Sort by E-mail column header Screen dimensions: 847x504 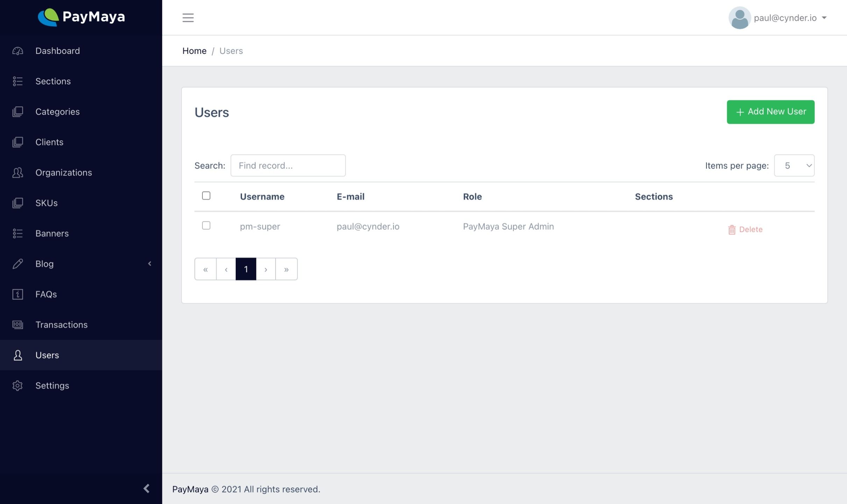click(x=350, y=197)
